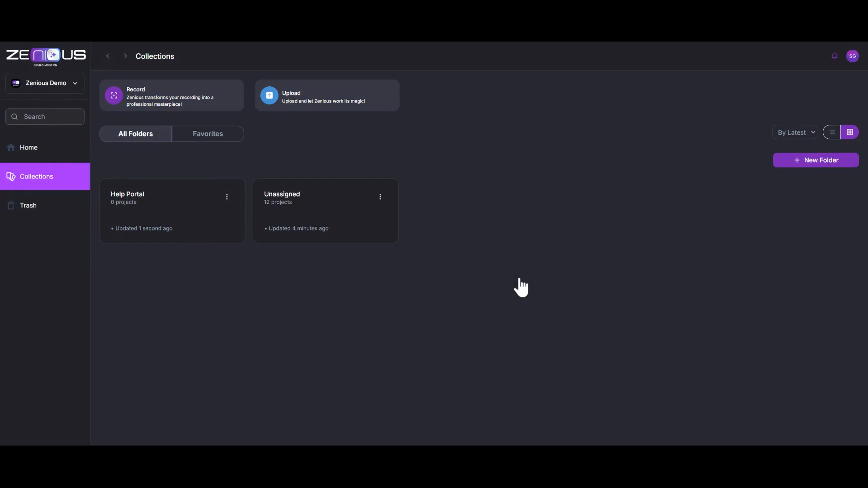Click the back navigation arrow
Viewport: 868px width, 488px height.
[108, 56]
